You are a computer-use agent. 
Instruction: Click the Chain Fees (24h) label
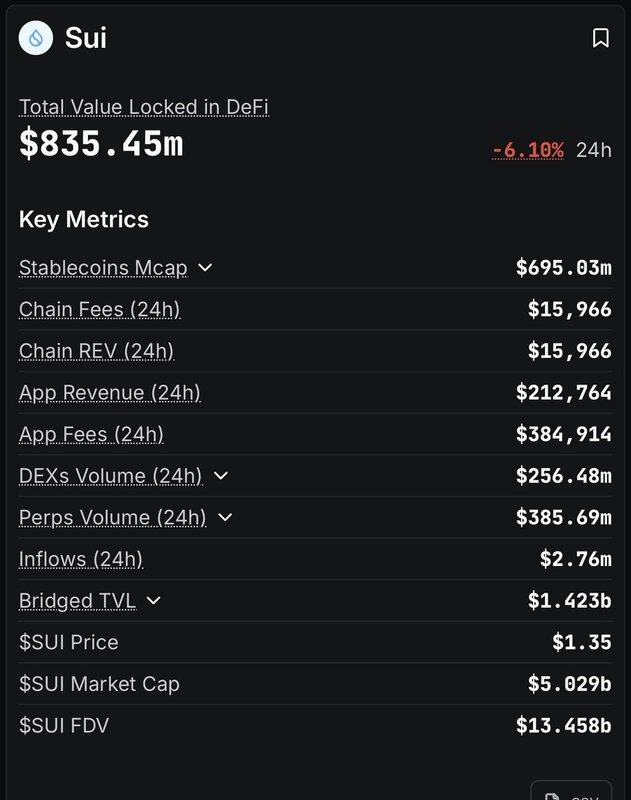[x=99, y=309]
